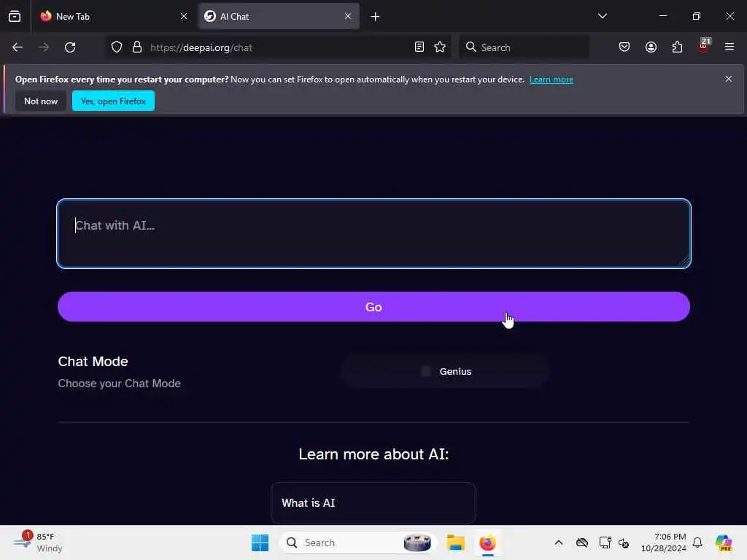Close the AI Chat tab
The height and width of the screenshot is (560, 747).
348,16
